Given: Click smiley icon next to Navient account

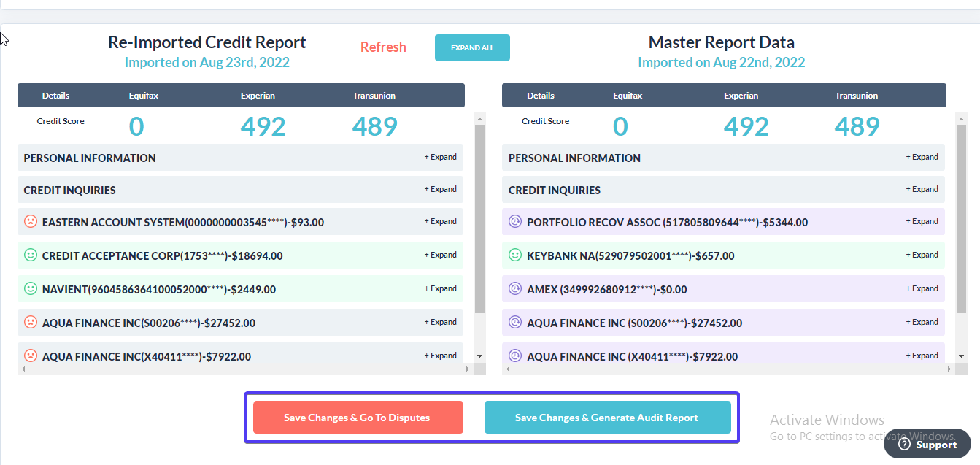Looking at the screenshot, I should click(x=31, y=289).
